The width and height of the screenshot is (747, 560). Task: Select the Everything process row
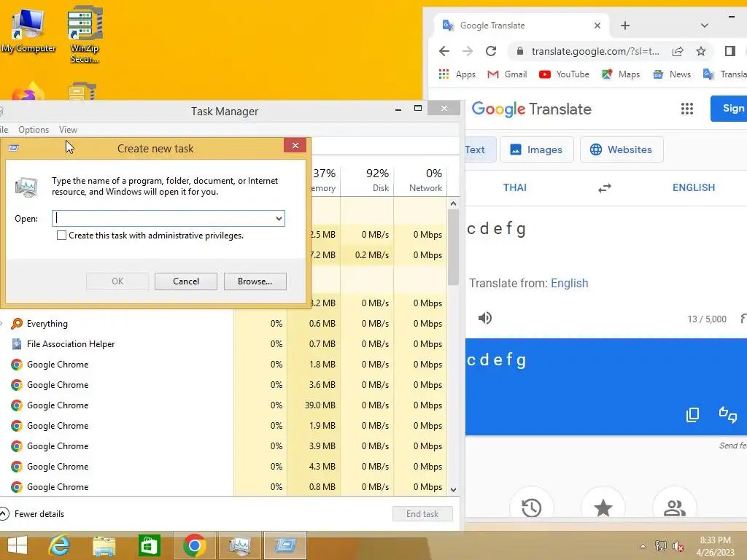tap(223, 324)
